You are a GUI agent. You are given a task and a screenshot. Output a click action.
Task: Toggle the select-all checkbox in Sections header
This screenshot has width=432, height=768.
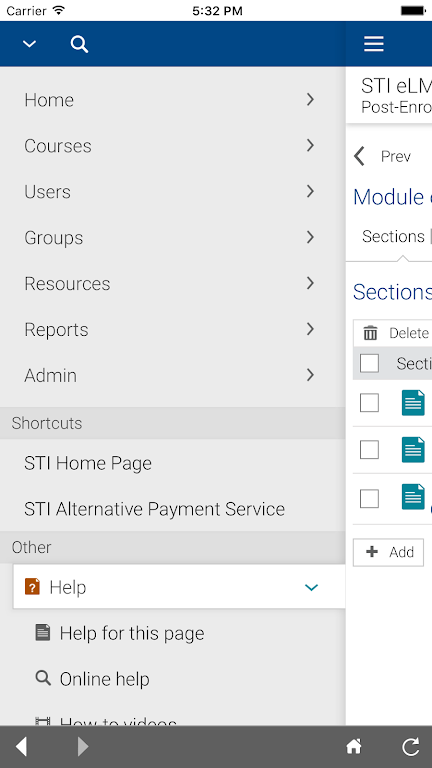coord(369,363)
